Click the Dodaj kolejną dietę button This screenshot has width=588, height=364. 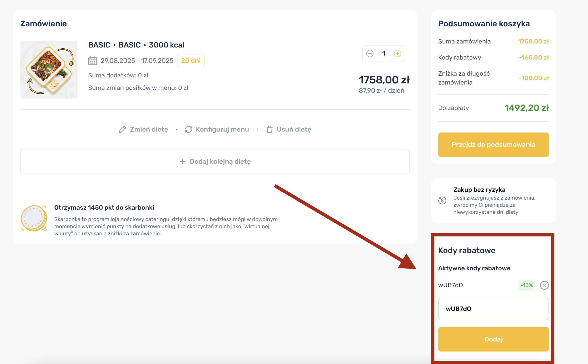click(x=215, y=161)
